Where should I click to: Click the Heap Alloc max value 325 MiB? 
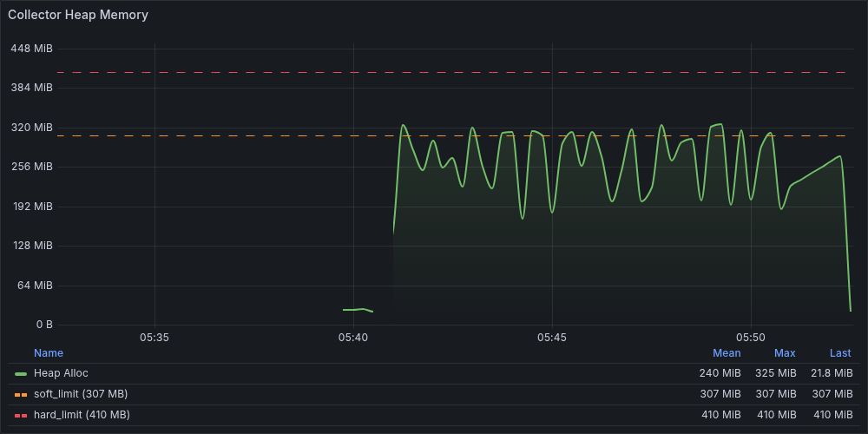point(775,373)
